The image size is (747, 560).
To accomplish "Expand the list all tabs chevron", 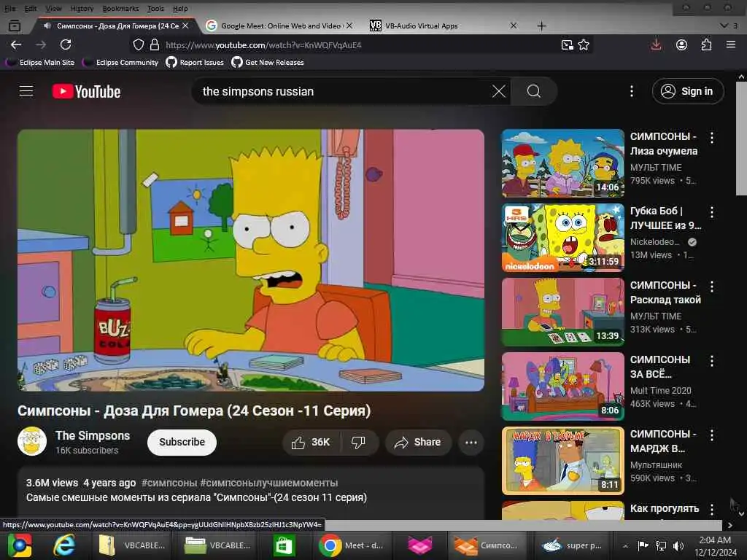I will click(x=724, y=26).
